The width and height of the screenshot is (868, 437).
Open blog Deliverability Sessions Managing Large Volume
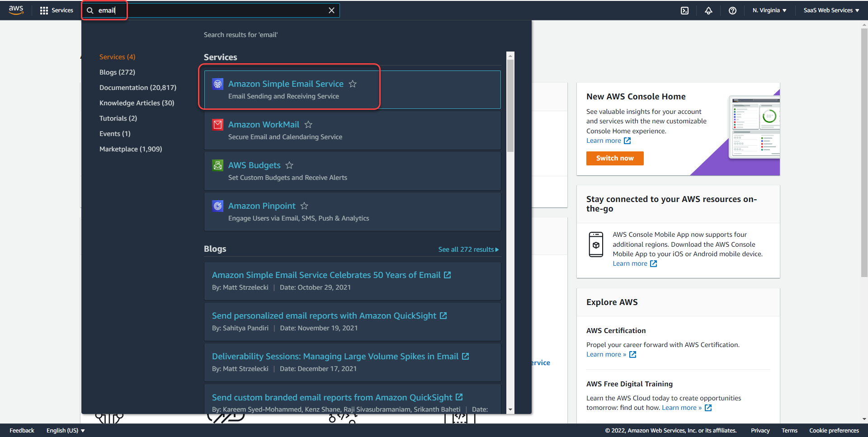pyautogui.click(x=335, y=357)
